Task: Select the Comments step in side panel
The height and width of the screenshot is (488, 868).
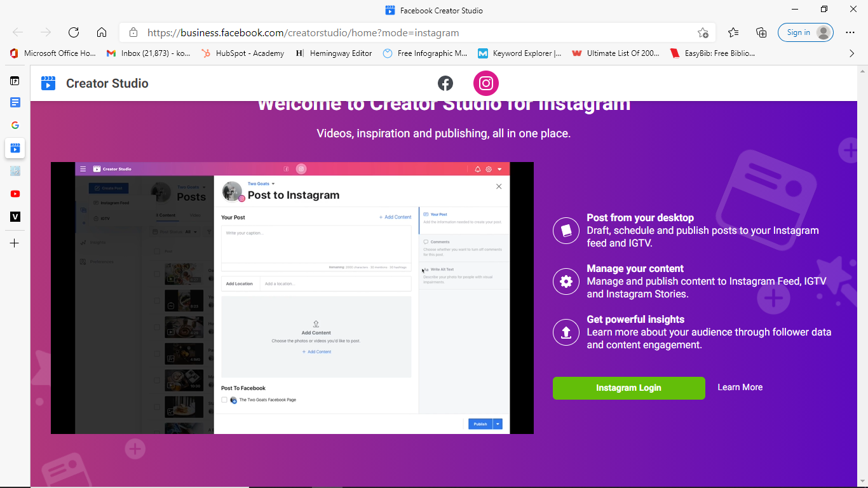Action: point(464,248)
